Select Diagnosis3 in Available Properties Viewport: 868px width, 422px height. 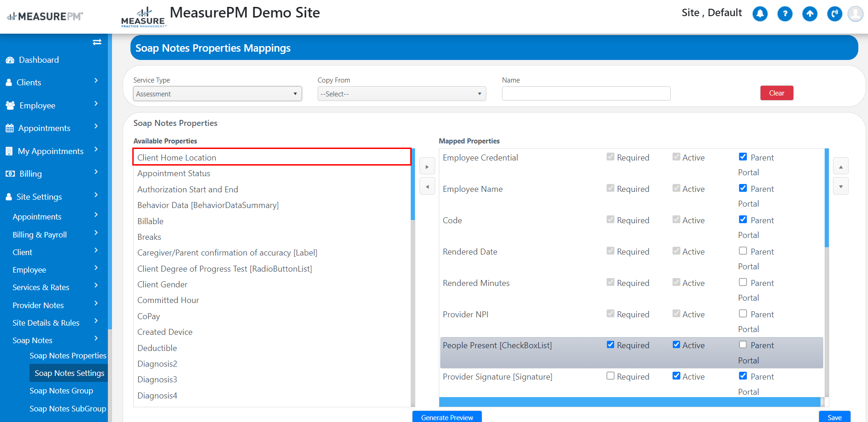pos(272,380)
